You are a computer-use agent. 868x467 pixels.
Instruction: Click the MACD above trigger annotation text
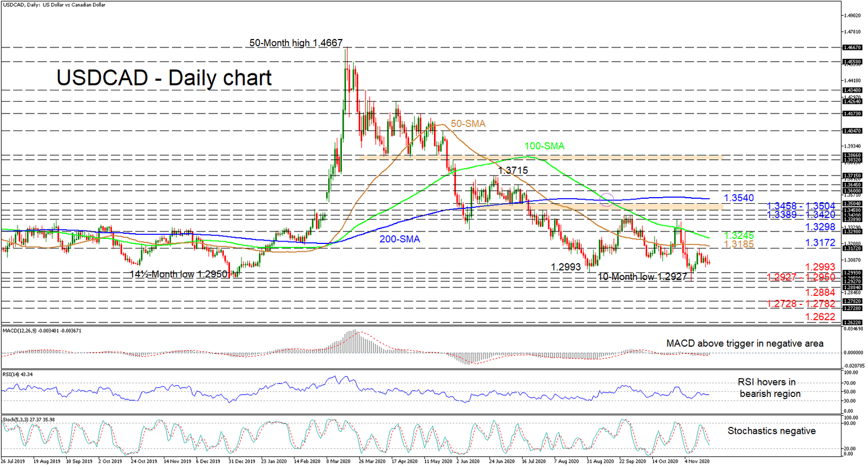pos(744,344)
